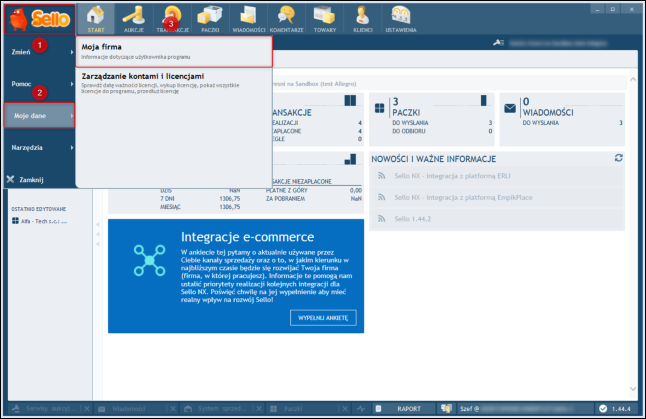
Task: Click the Paczki tile bar indicator icon
Action: 484,101
